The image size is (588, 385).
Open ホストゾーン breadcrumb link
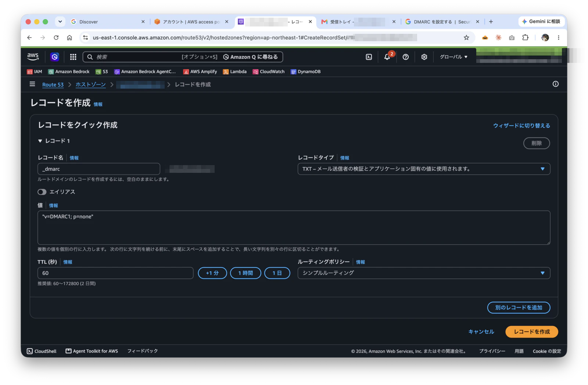90,85
